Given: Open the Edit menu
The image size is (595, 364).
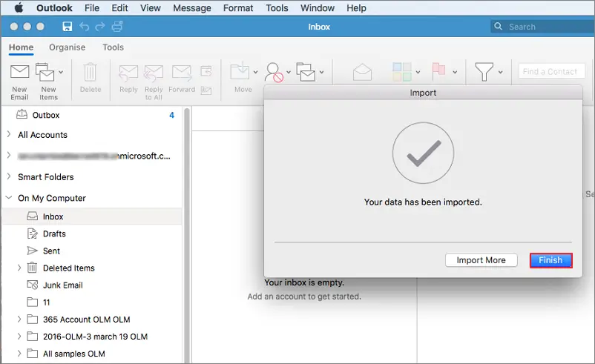Looking at the screenshot, I should pyautogui.click(x=119, y=8).
